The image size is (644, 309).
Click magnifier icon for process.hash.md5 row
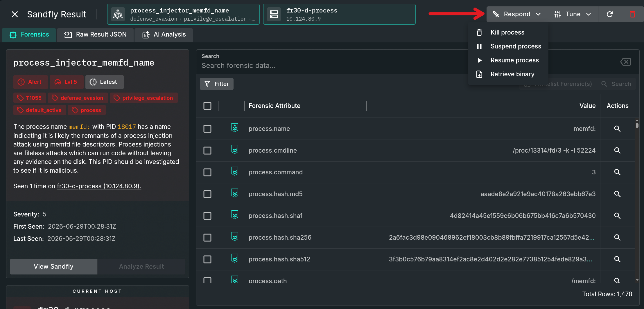tap(617, 194)
